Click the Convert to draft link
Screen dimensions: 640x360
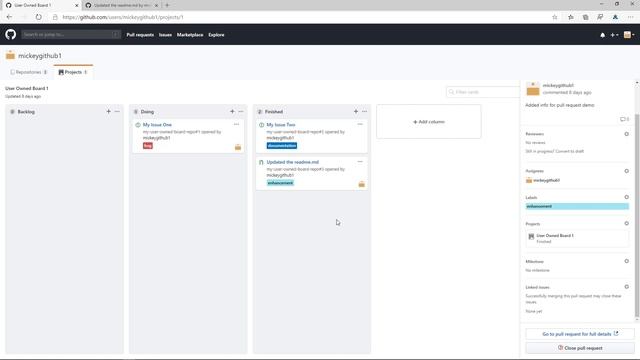[569, 151]
